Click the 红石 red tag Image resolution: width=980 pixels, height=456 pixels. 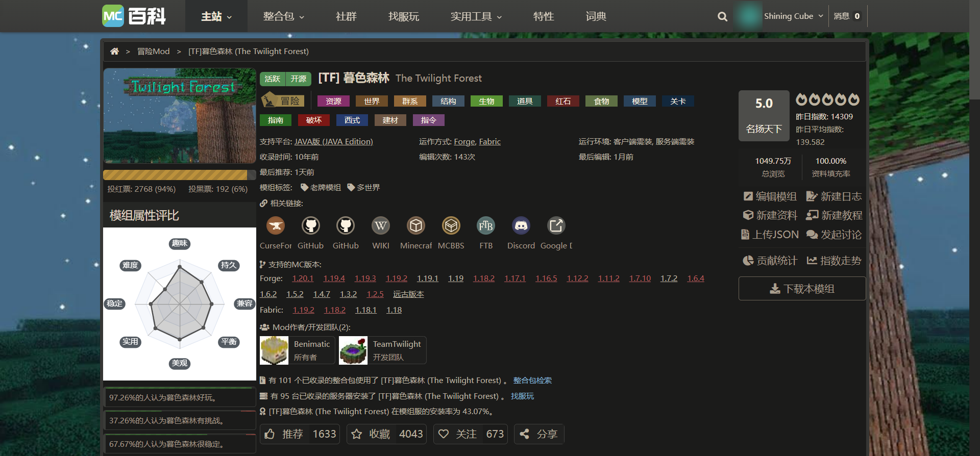click(563, 101)
